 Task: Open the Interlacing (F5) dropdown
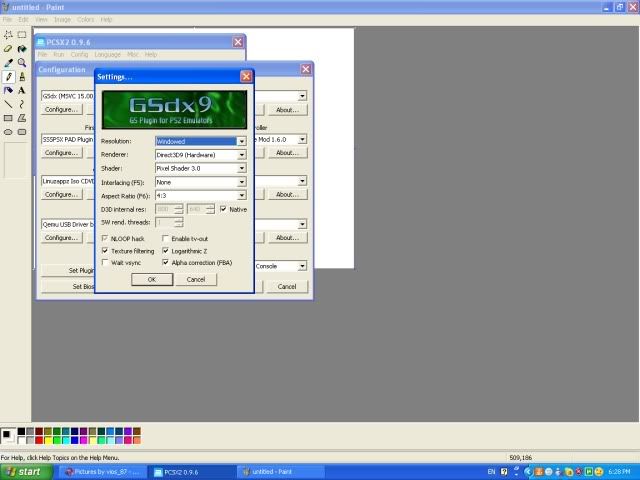pos(242,182)
